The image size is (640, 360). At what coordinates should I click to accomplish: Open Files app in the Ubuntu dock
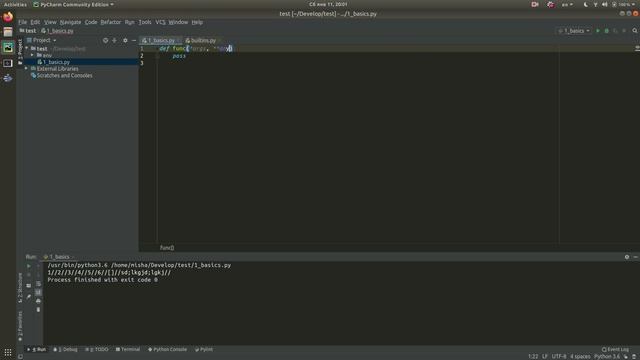8,32
